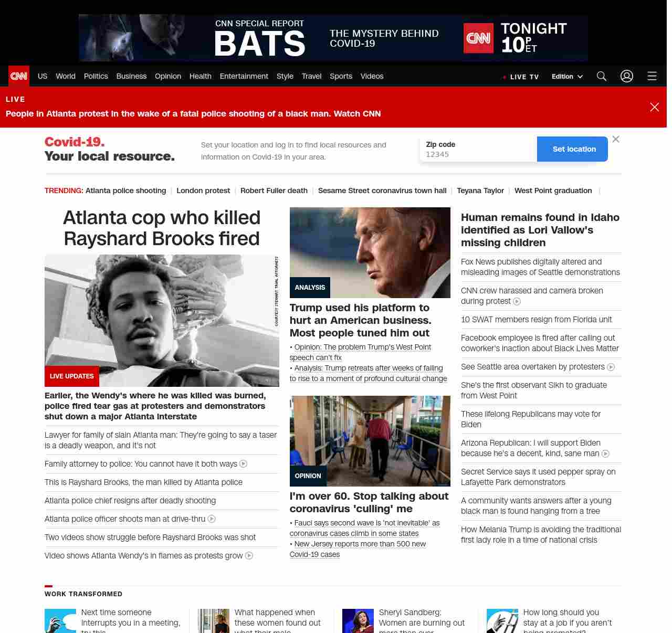Close the red LIVE breaking news banner
Image resolution: width=672 pixels, height=633 pixels.
click(x=655, y=107)
